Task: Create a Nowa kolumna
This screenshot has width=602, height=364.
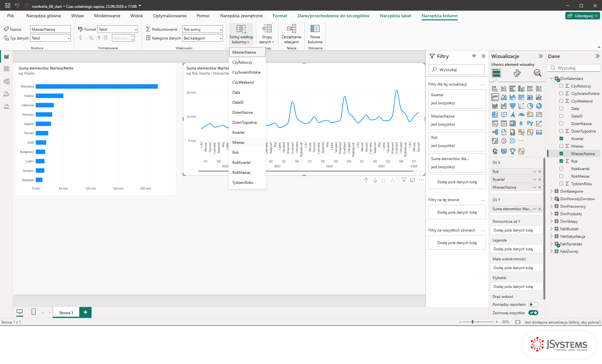Action: 315,34
